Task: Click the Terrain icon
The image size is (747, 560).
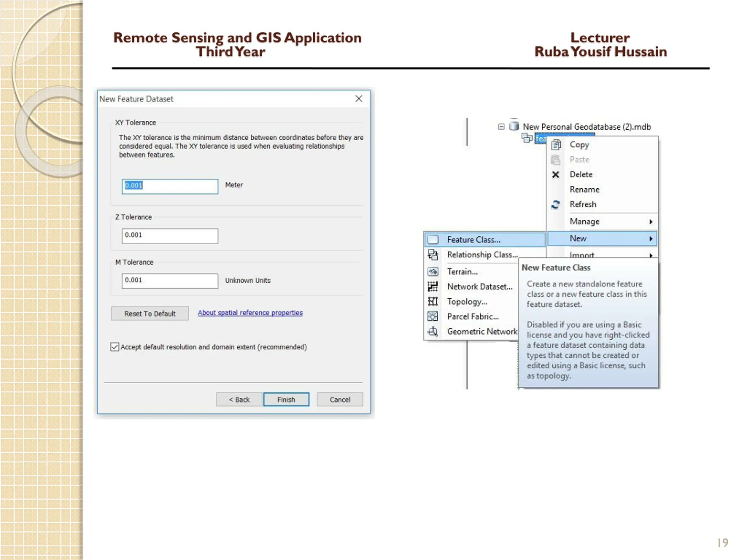Action: (433, 271)
